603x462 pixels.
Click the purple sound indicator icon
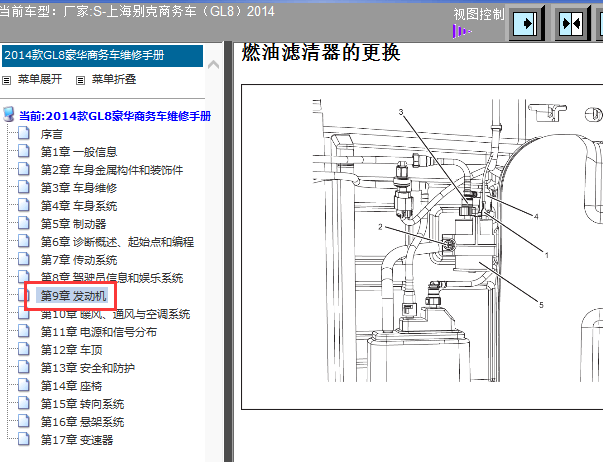point(461,31)
